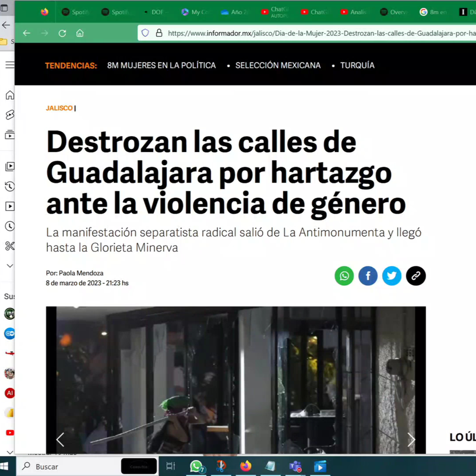
Task: Open subscriptions icon in left sidebar
Action: (10, 135)
